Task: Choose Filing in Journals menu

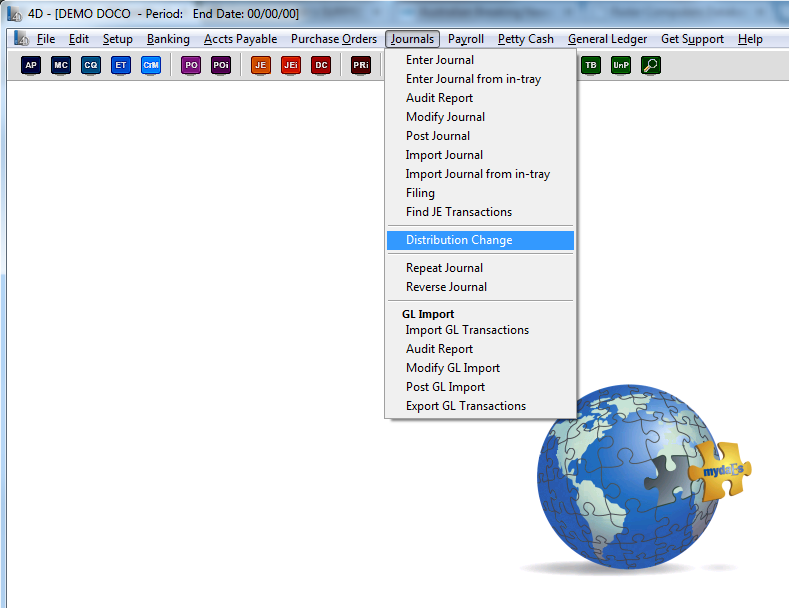Action: [x=481, y=193]
